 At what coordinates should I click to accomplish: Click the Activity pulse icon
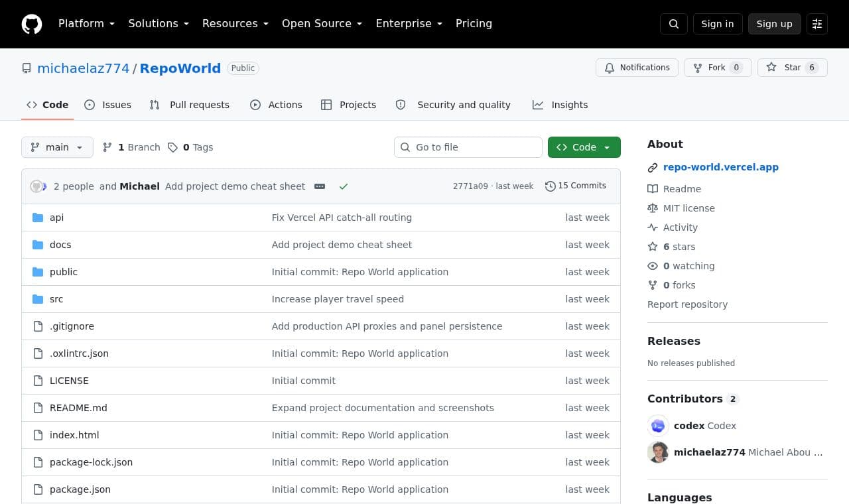coord(653,227)
